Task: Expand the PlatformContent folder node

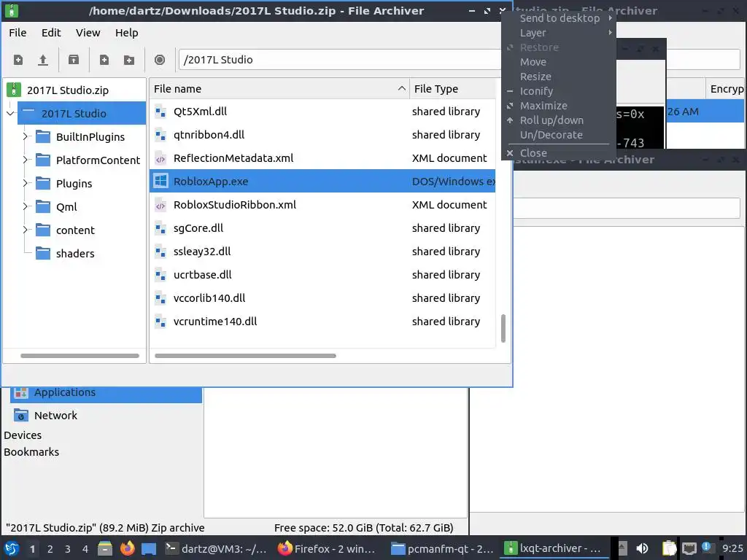Action: 26,160
